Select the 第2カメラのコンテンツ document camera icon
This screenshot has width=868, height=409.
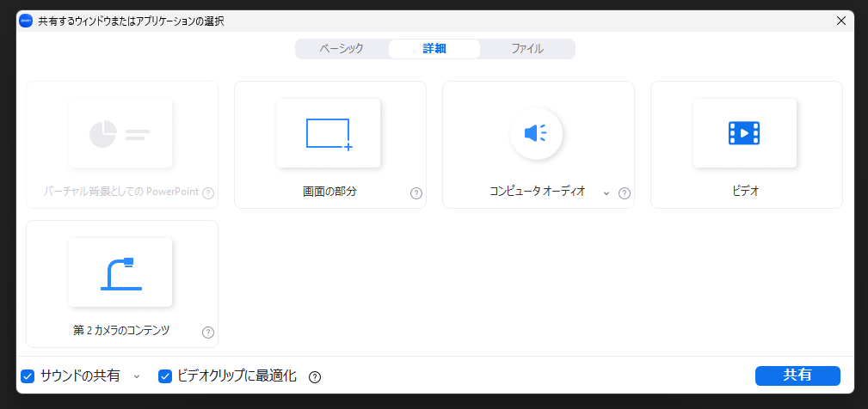[x=120, y=273]
